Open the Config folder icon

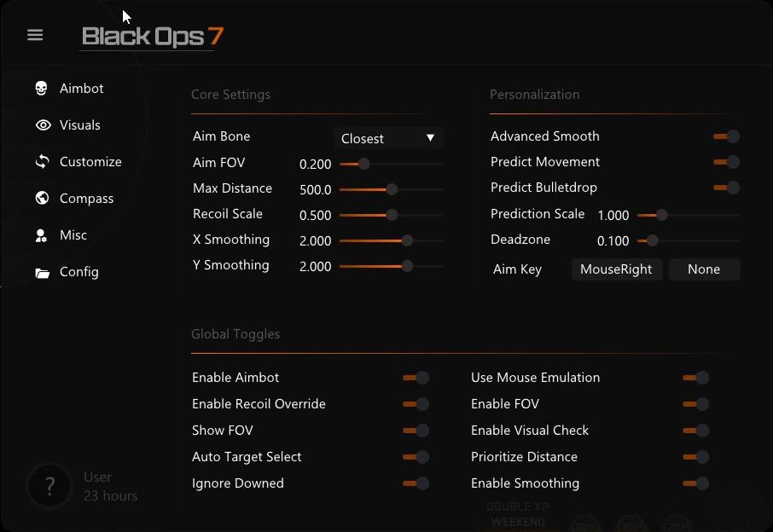click(x=43, y=271)
